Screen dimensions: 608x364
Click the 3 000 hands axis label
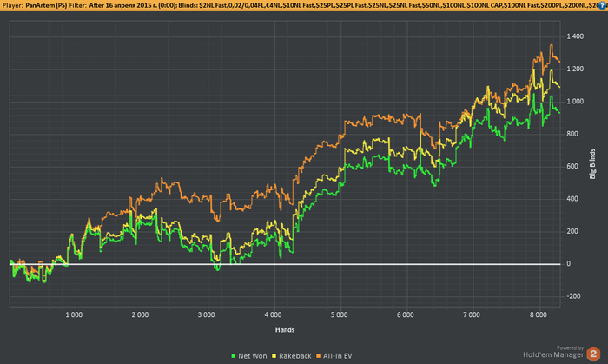[x=207, y=314]
